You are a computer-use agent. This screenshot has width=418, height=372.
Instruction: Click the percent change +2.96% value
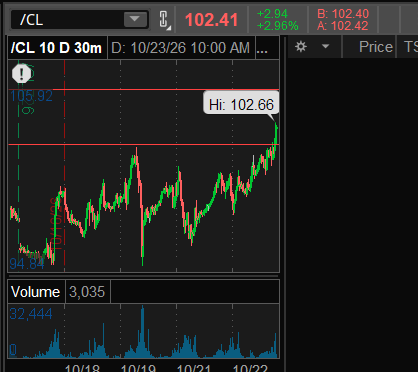point(277,26)
